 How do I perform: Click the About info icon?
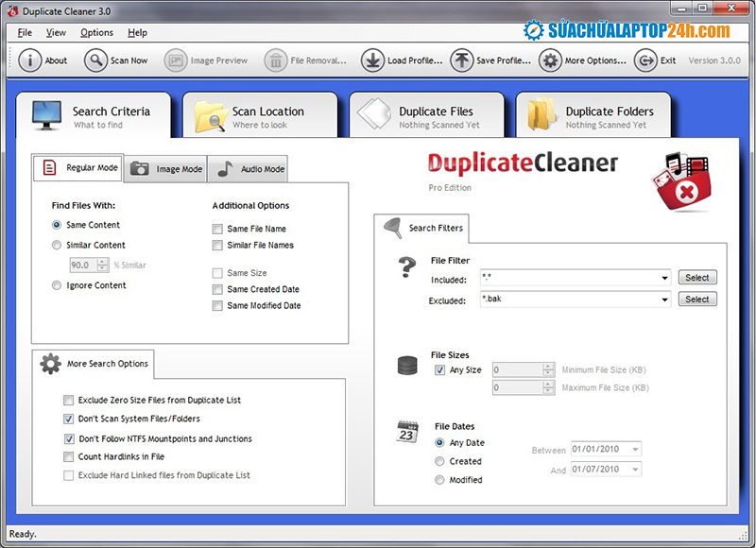30,60
